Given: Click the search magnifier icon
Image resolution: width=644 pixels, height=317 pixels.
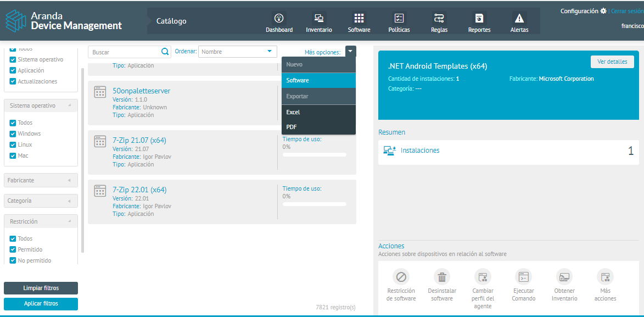Looking at the screenshot, I should pyautogui.click(x=165, y=52).
